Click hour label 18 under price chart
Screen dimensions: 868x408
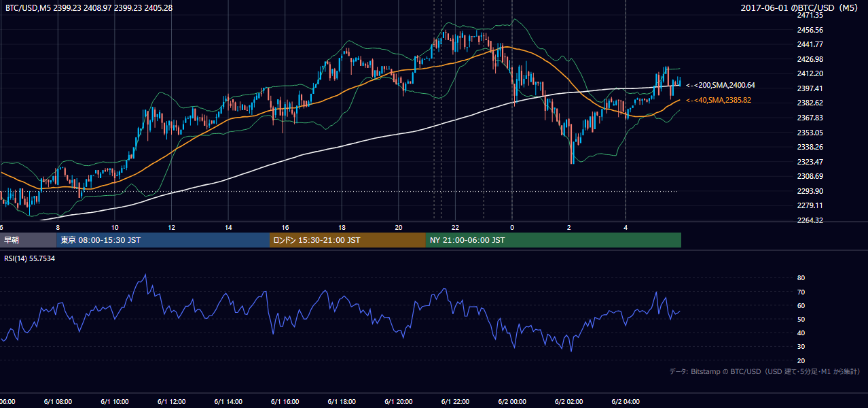[342, 227]
